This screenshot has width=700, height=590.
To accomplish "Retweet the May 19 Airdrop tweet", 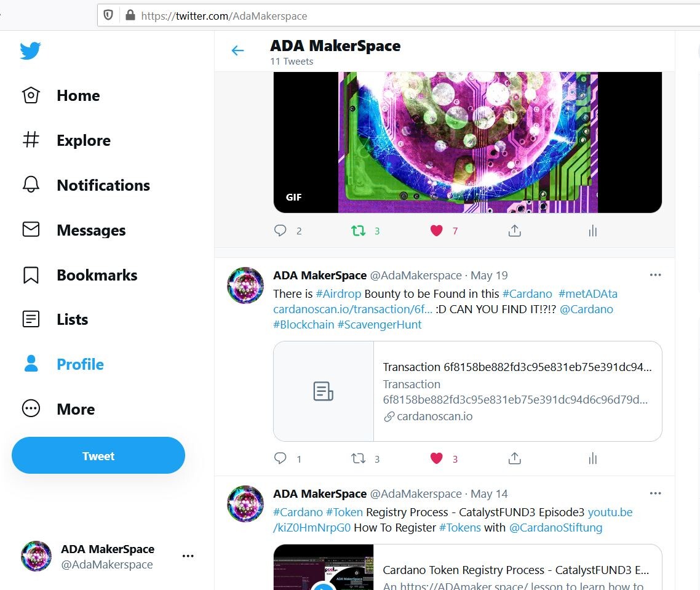I will tap(358, 458).
